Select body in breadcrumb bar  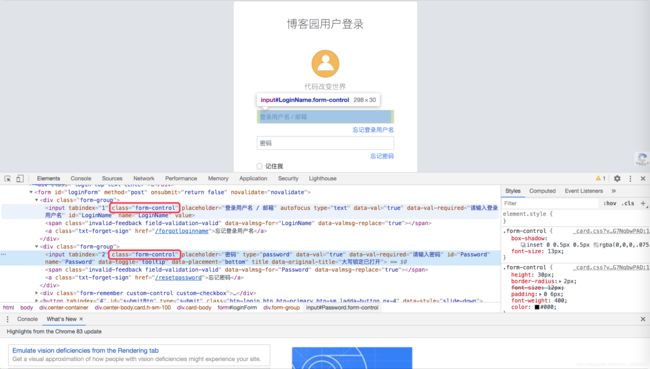[27, 308]
